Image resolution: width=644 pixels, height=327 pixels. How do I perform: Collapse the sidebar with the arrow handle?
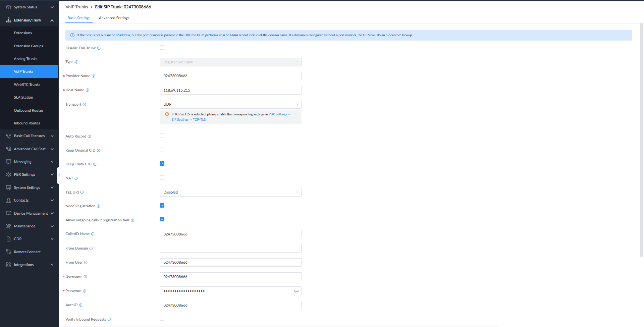pyautogui.click(x=59, y=175)
